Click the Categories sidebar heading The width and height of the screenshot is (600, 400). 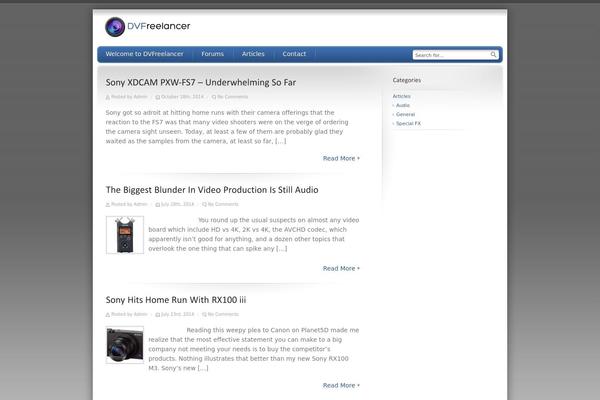point(407,80)
